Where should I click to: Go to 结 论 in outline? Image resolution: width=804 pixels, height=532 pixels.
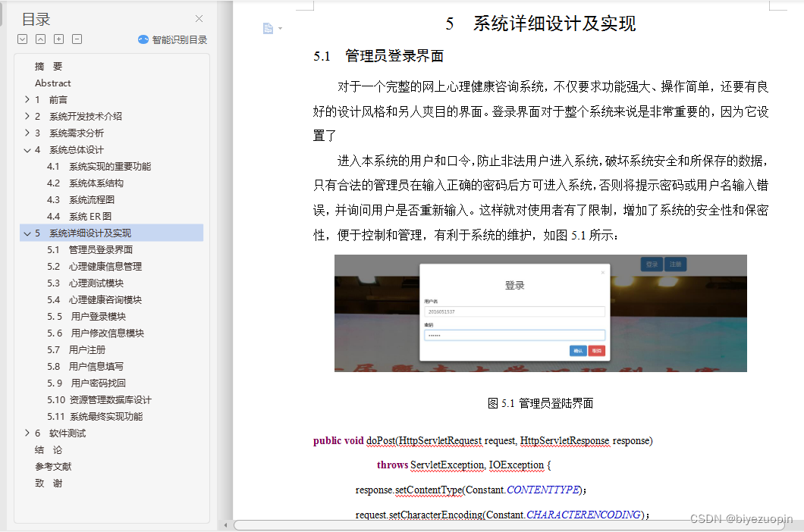49,449
